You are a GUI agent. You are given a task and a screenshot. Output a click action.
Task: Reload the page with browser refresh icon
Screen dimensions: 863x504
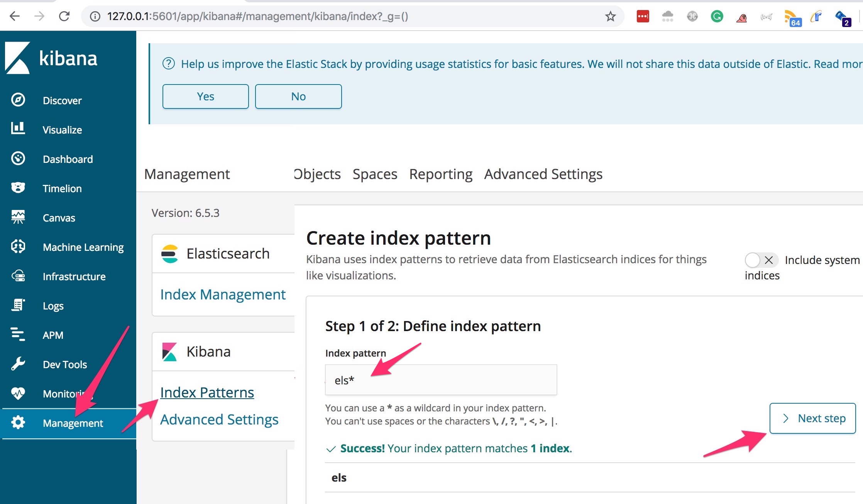(x=64, y=16)
